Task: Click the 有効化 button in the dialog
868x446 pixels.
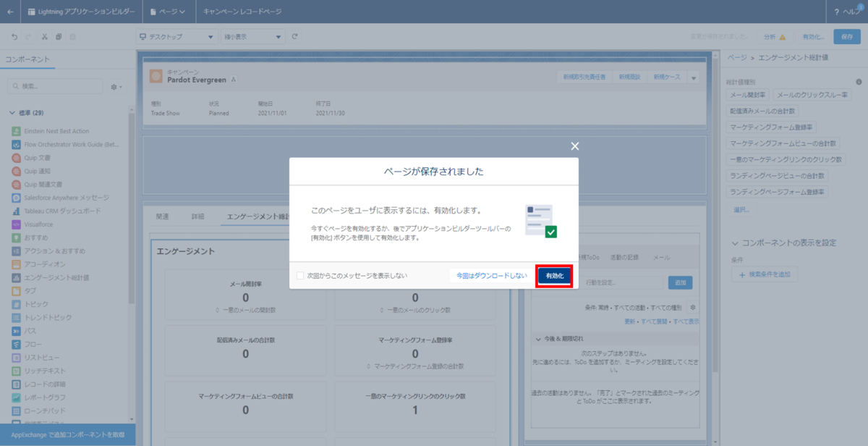Action: 554,276
